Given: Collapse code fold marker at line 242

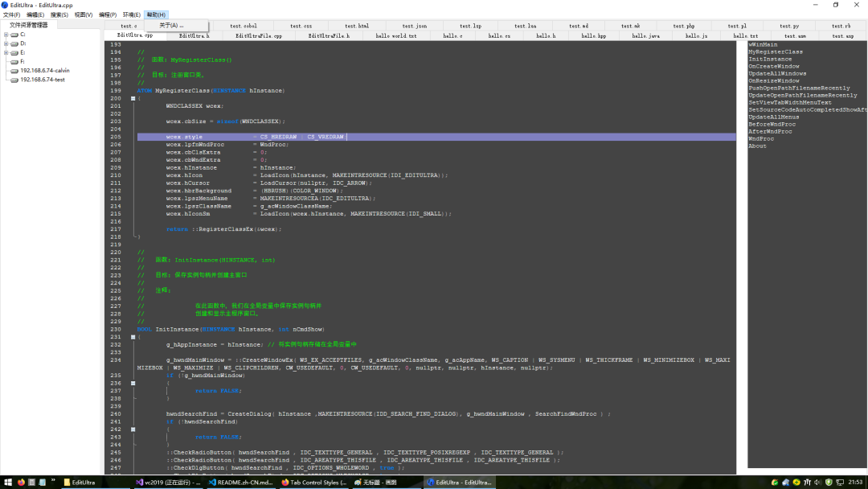Looking at the screenshot, I should [x=133, y=429].
